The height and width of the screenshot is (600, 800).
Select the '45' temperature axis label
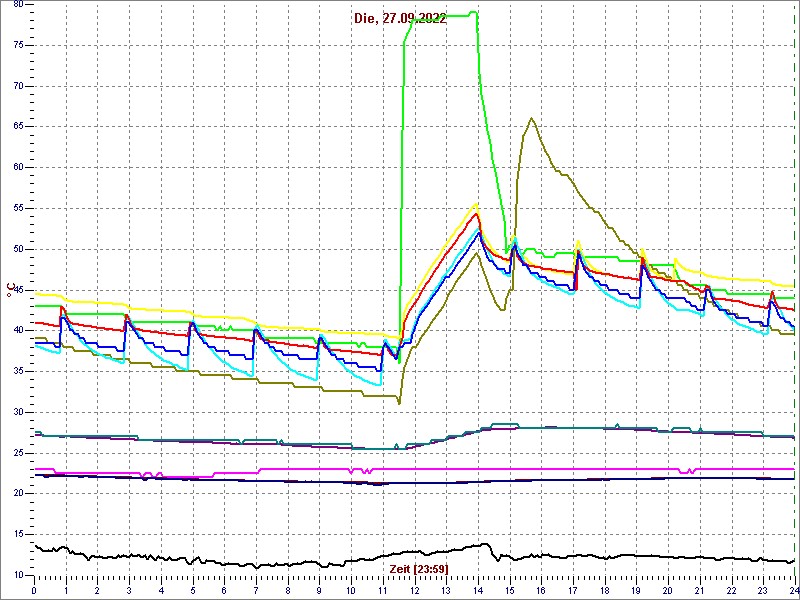coord(18,290)
